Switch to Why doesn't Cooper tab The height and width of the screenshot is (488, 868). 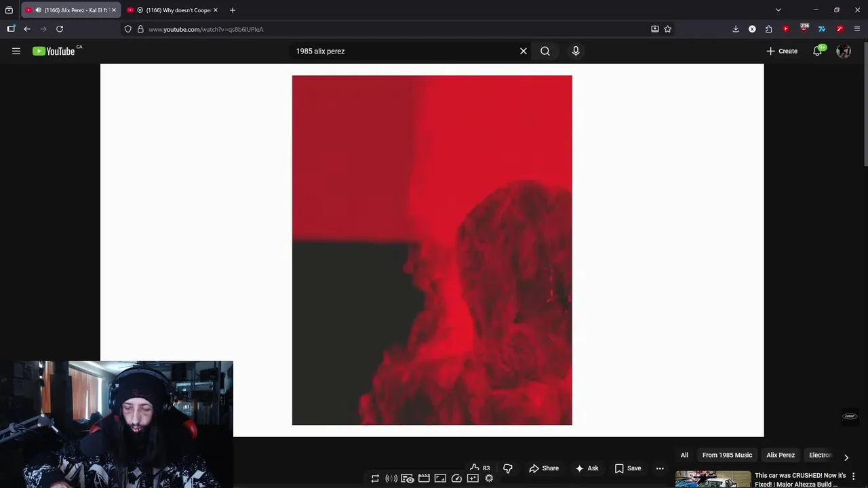[x=173, y=10]
